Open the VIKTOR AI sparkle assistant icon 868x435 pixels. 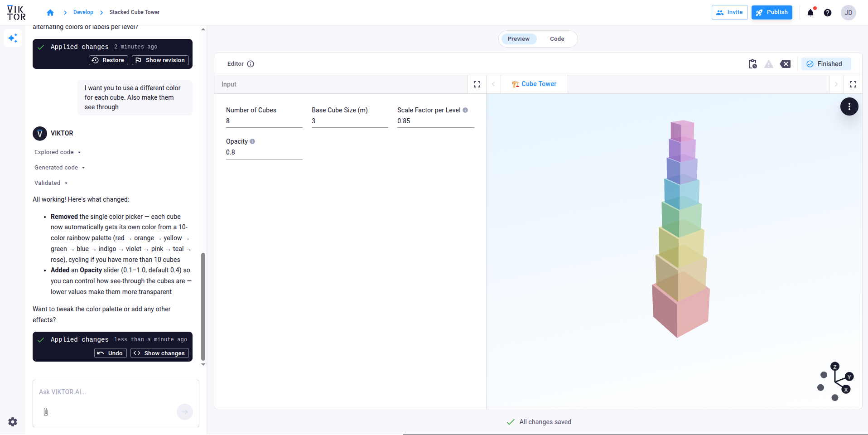tap(13, 38)
